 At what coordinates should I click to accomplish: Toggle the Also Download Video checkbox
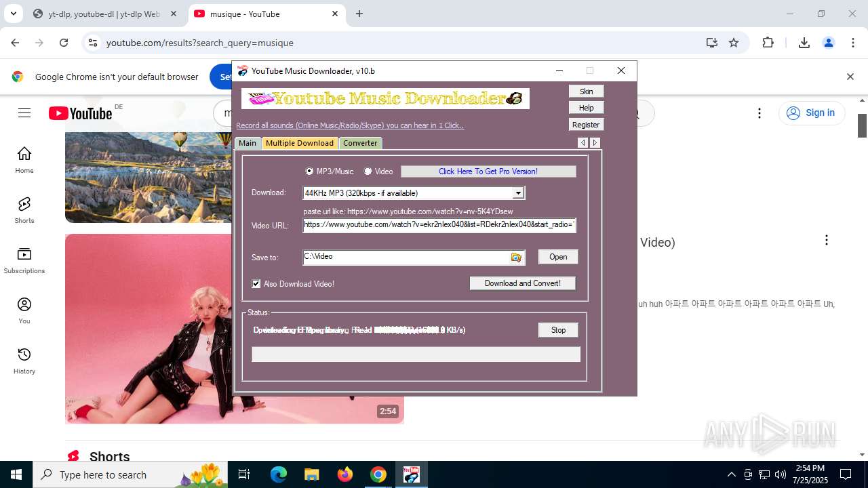[256, 284]
